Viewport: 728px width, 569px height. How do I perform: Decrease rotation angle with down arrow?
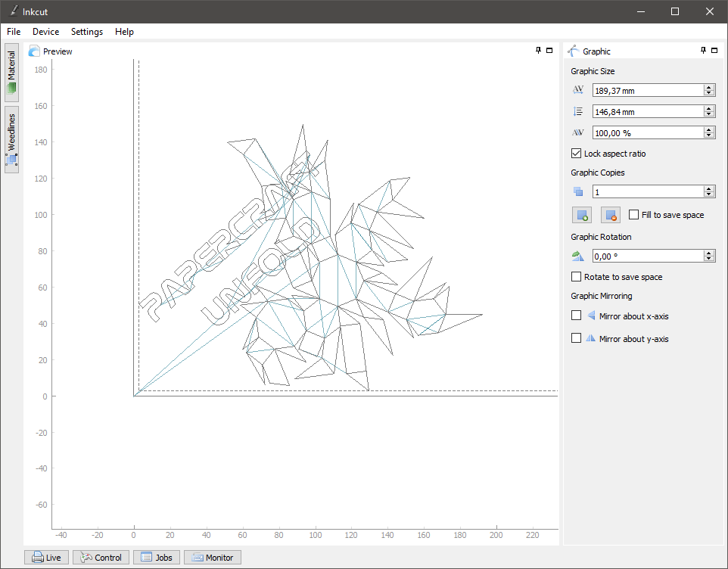click(x=709, y=259)
